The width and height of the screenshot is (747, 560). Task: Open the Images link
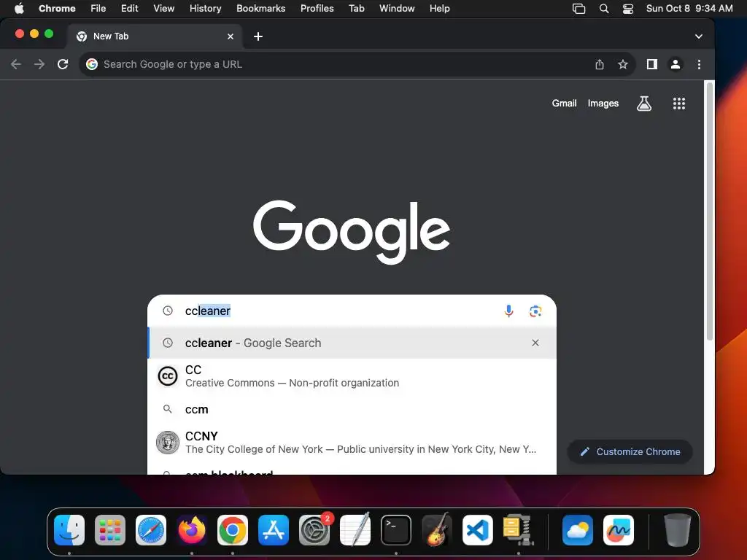(x=603, y=104)
